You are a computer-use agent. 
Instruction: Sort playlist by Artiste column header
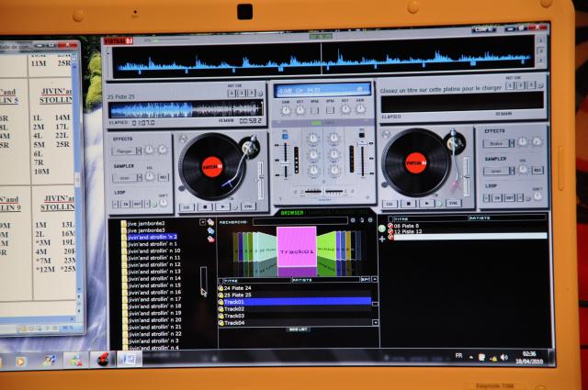click(507, 217)
